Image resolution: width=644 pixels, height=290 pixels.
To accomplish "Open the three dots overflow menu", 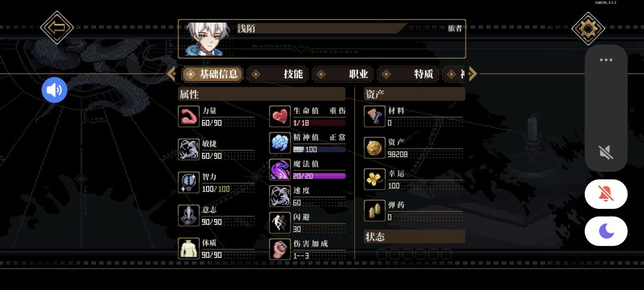I will [x=606, y=60].
